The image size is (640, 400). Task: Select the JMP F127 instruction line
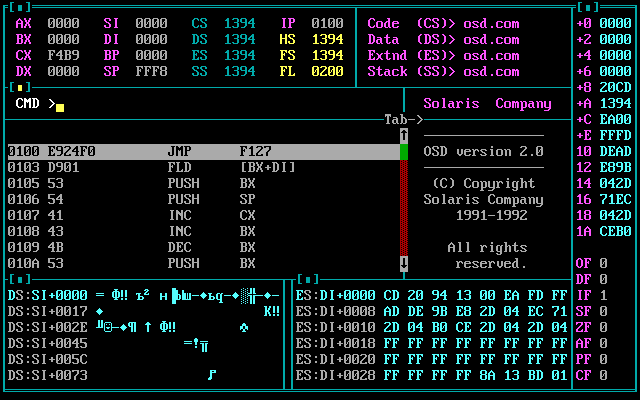tap(200, 151)
